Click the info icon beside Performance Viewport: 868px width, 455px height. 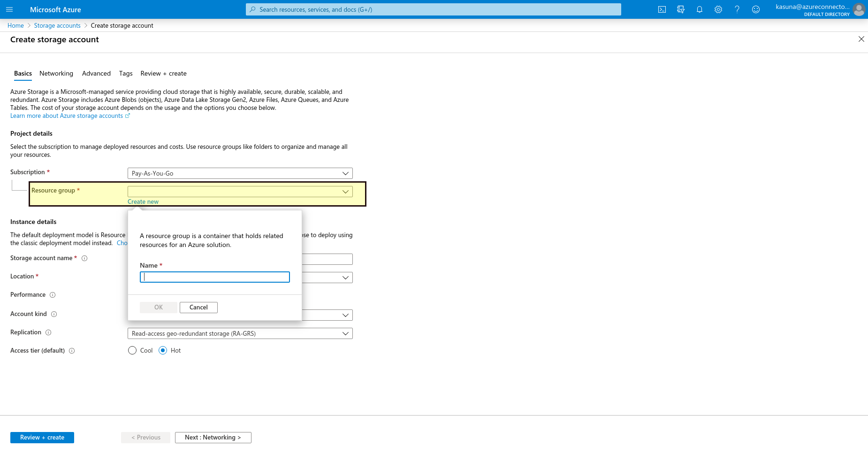53,295
